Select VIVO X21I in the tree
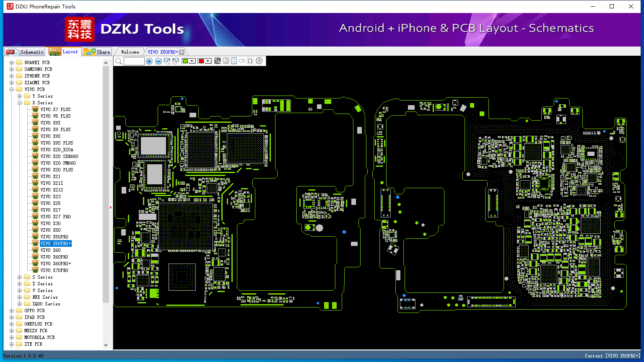The height and width of the screenshot is (362, 644). [x=52, y=183]
